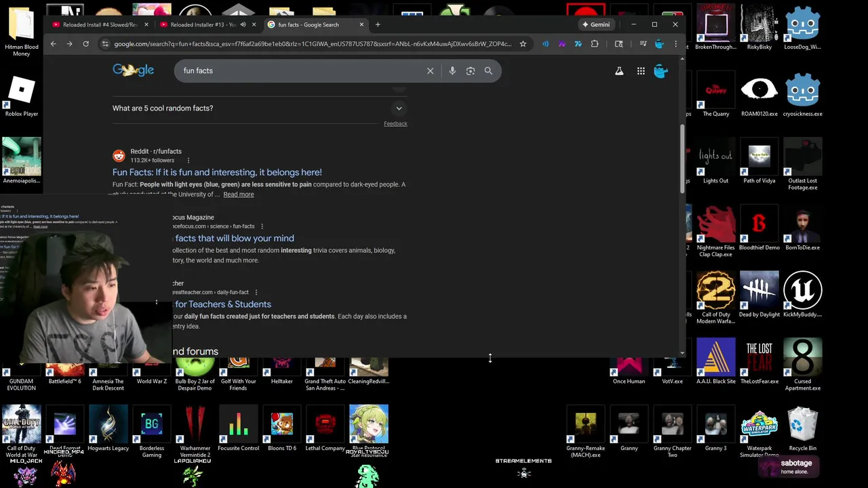Select the Cursed Apartment.exe icon
This screenshot has height=488, width=868.
click(x=802, y=365)
